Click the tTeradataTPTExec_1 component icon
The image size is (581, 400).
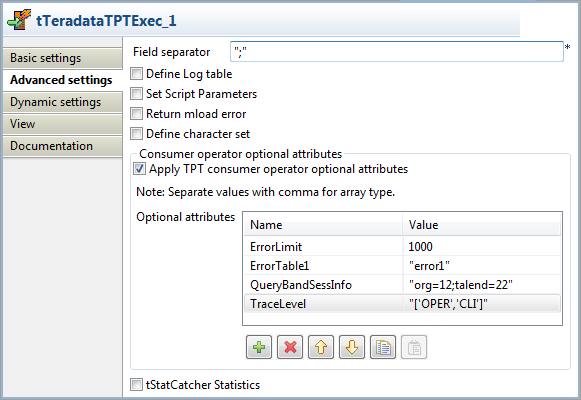19,20
